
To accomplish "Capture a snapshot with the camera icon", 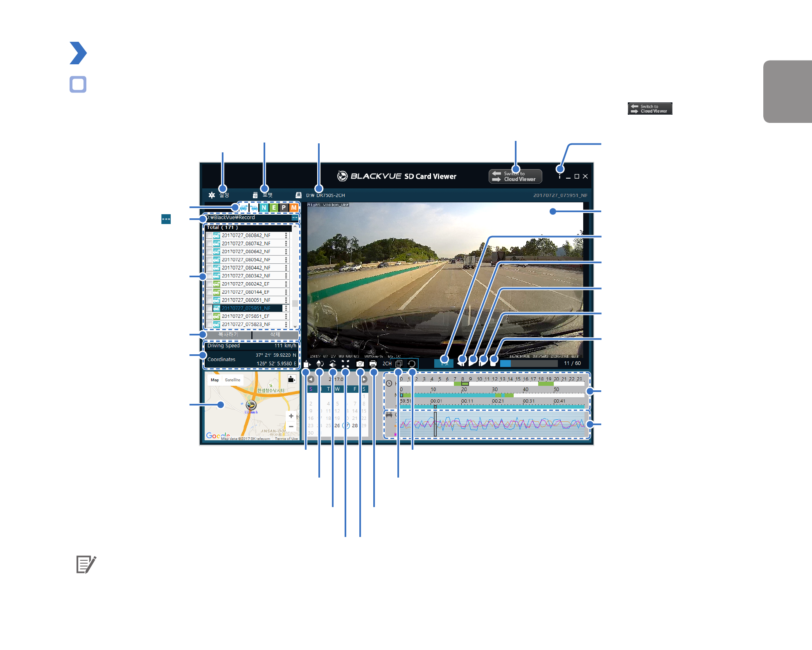I will pos(360,364).
